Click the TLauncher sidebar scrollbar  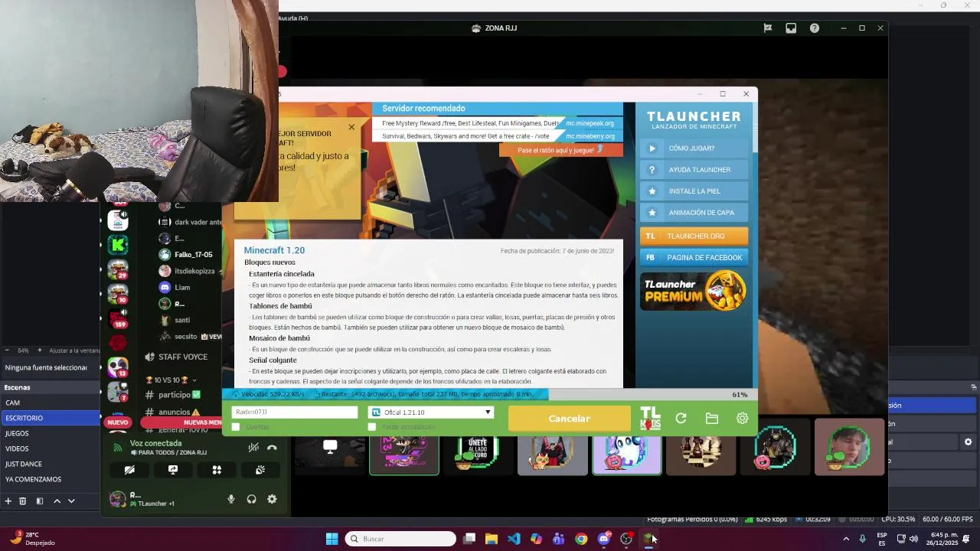click(755, 126)
